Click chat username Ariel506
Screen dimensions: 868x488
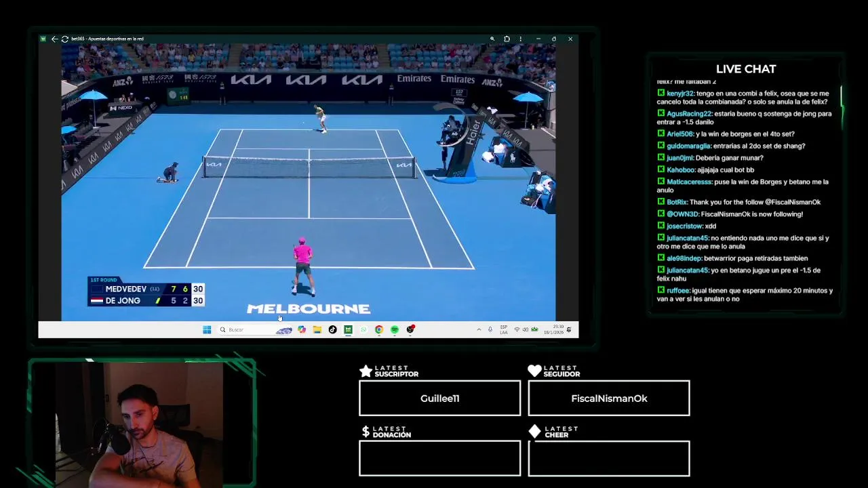point(680,134)
